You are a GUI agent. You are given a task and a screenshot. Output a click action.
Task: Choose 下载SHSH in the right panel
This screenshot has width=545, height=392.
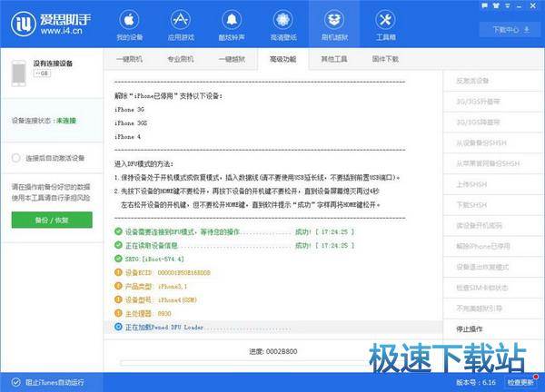471,205
